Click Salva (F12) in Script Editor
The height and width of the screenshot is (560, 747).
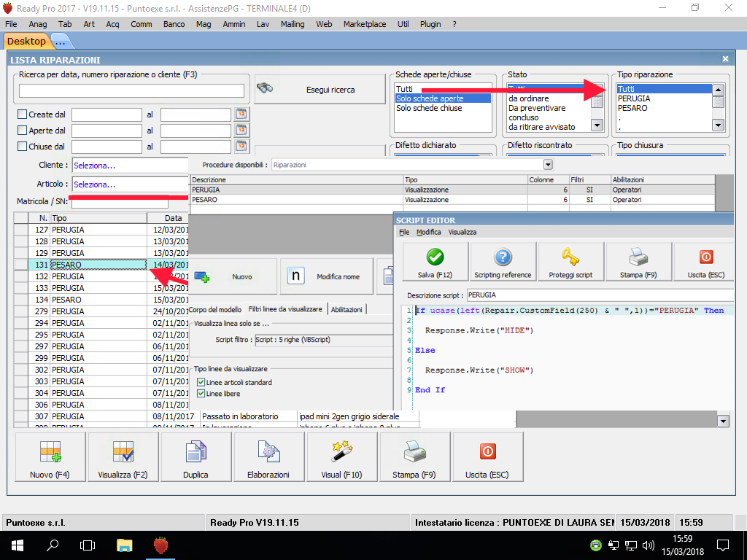[435, 262]
